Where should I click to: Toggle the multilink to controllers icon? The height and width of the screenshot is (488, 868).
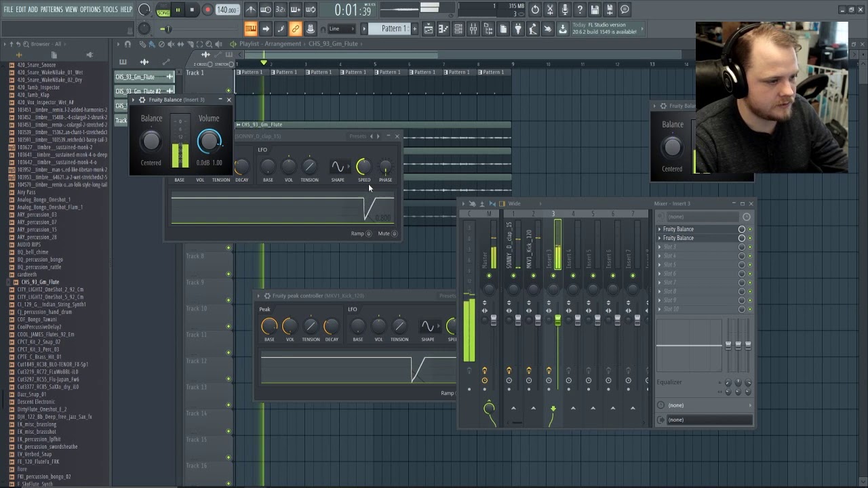click(x=296, y=28)
